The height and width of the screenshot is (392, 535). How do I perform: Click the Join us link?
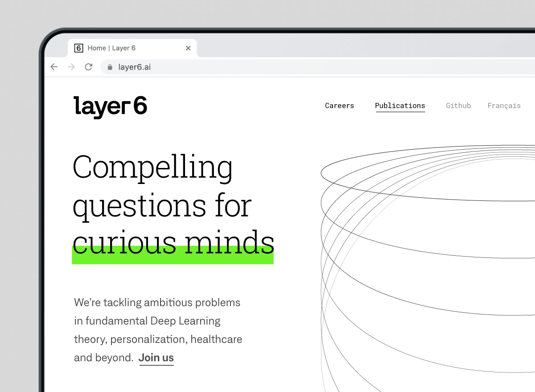[156, 358]
